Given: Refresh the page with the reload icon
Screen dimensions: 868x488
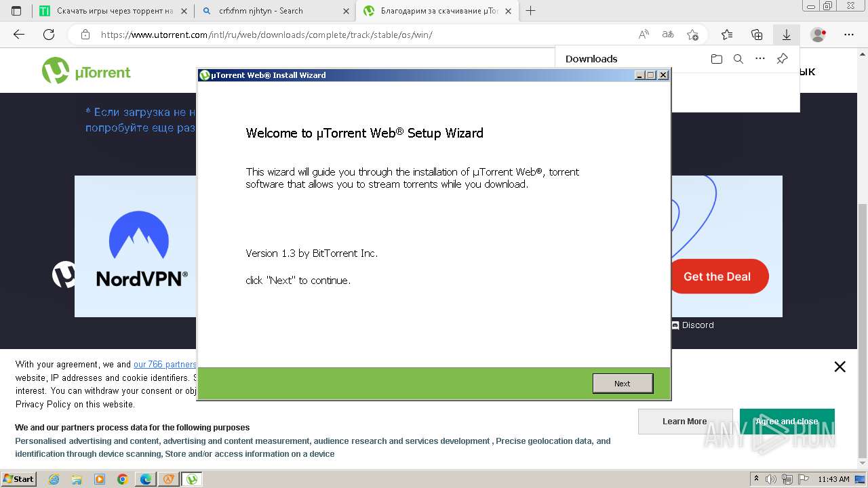Looking at the screenshot, I should point(49,35).
